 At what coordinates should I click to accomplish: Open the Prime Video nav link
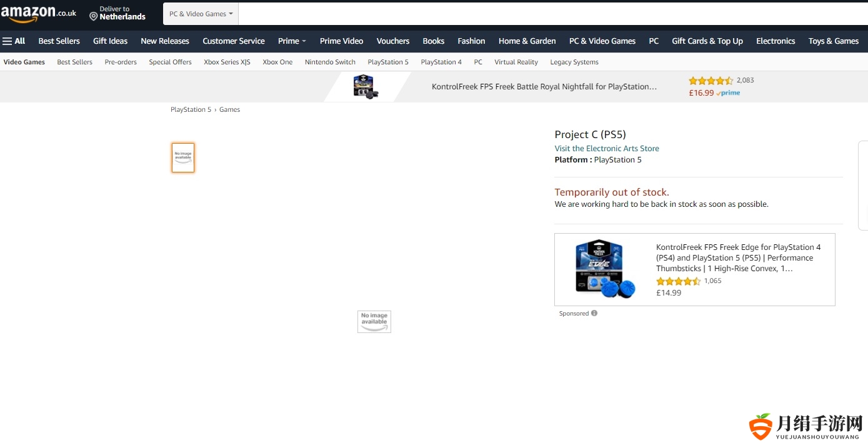341,41
